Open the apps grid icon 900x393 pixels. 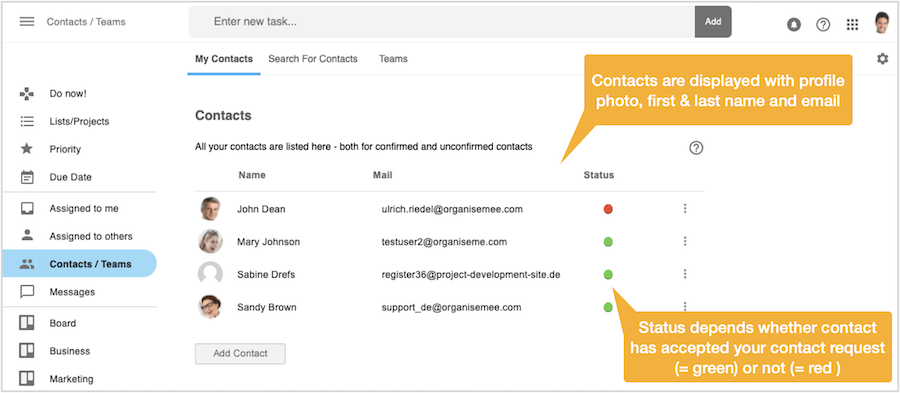(x=852, y=25)
